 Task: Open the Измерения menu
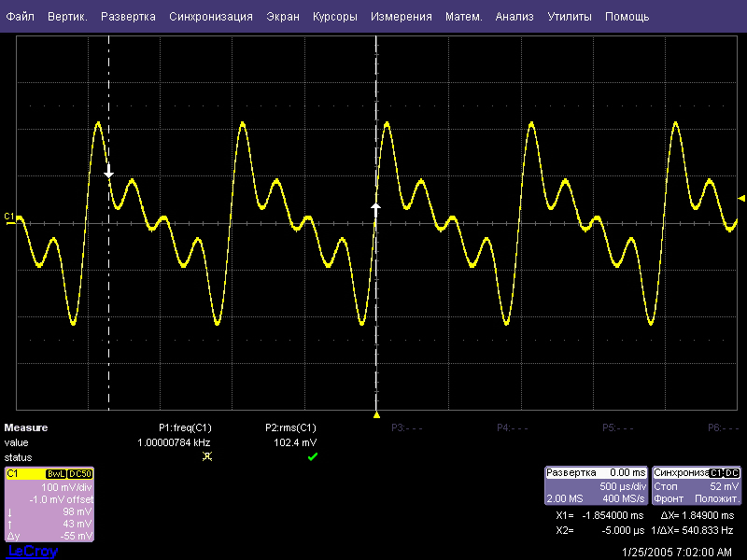[x=401, y=17]
